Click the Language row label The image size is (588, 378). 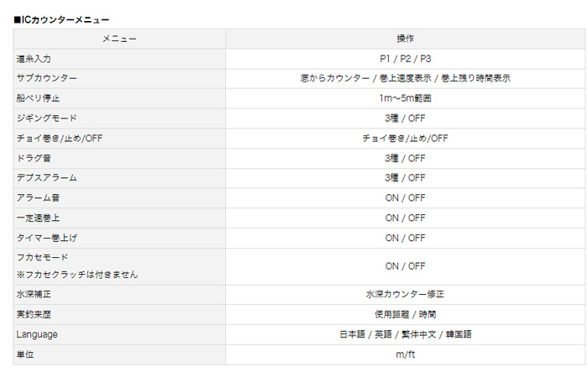click(37, 334)
